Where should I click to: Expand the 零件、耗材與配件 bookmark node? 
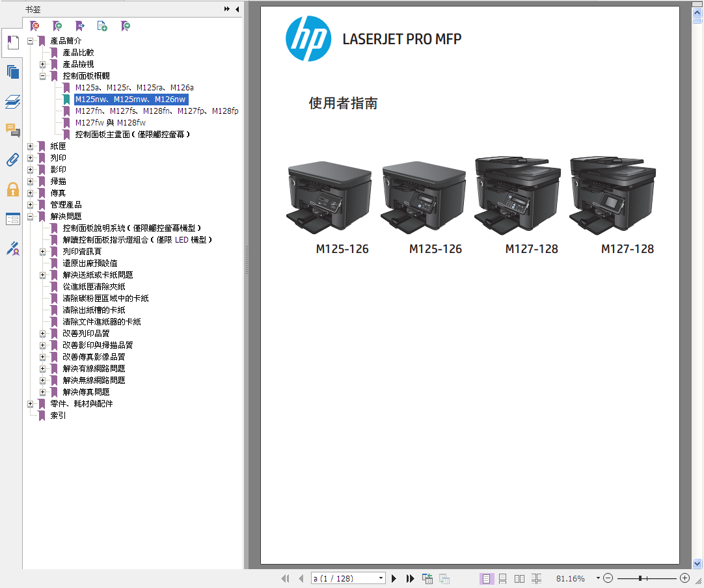30,403
